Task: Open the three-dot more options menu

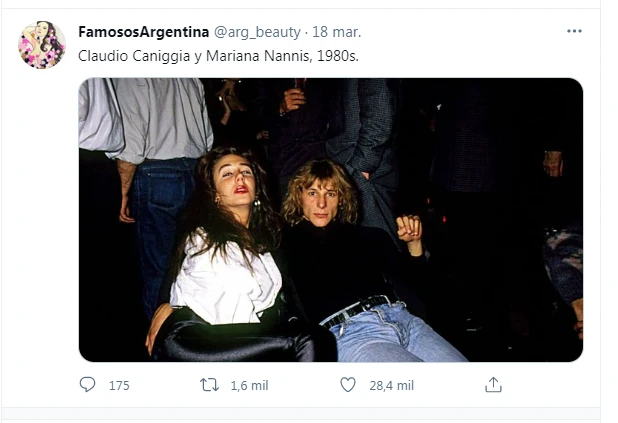Action: pyautogui.click(x=574, y=31)
